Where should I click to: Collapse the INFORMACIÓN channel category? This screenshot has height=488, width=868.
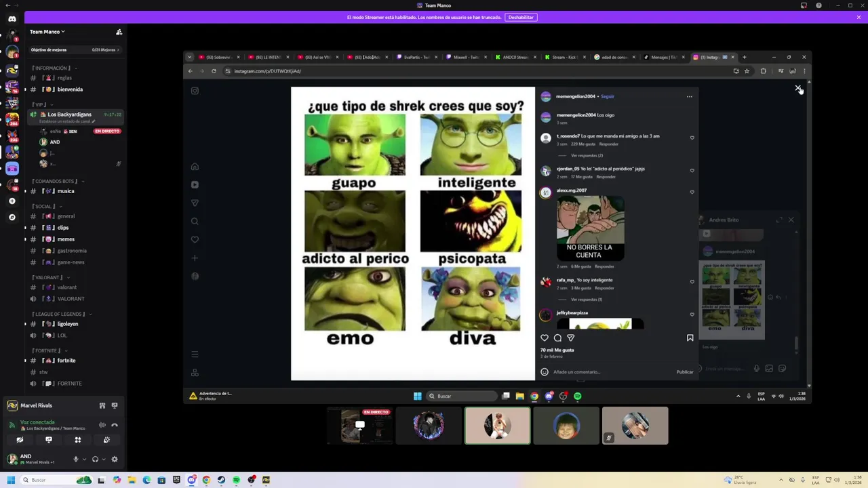pyautogui.click(x=54, y=68)
